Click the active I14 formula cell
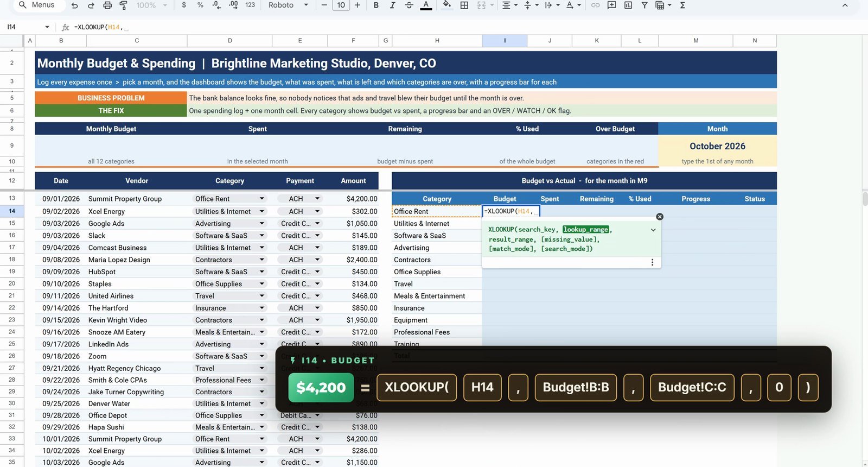Screen dimensions: 868x467 [x=511, y=211]
